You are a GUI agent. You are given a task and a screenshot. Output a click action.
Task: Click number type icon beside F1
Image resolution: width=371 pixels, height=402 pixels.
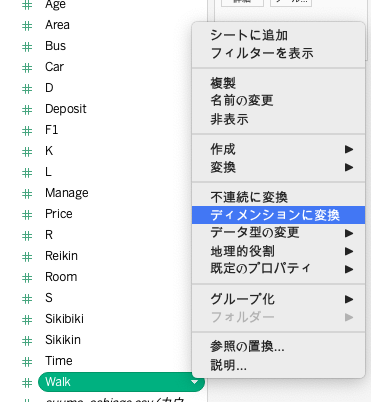click(27, 131)
